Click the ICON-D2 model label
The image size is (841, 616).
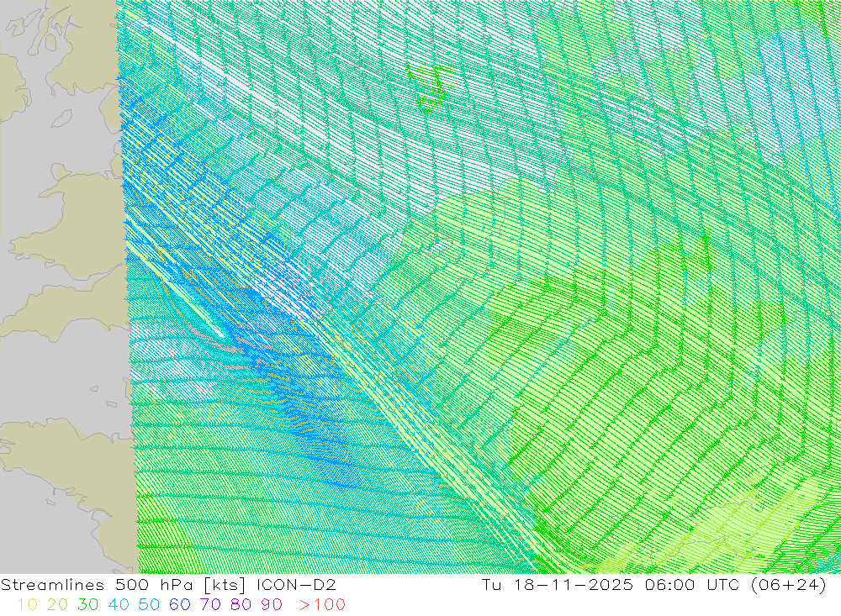click(296, 584)
